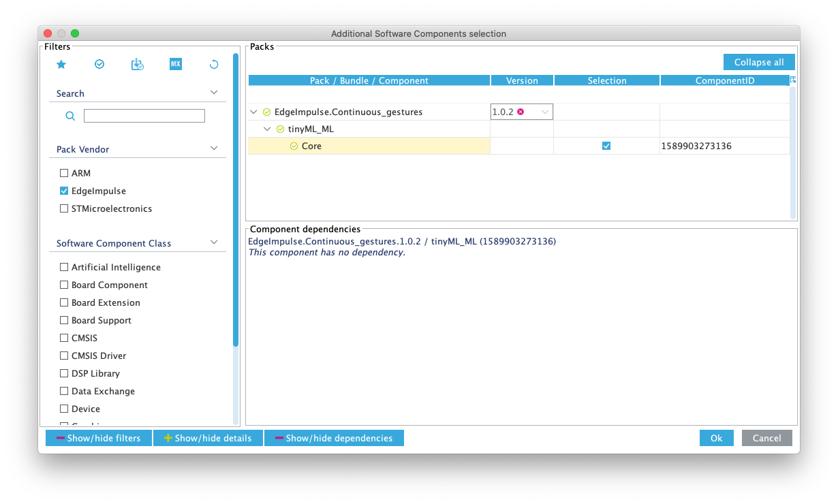Collapse the Pack Vendor filter section
838x504 pixels.
pos(214,148)
